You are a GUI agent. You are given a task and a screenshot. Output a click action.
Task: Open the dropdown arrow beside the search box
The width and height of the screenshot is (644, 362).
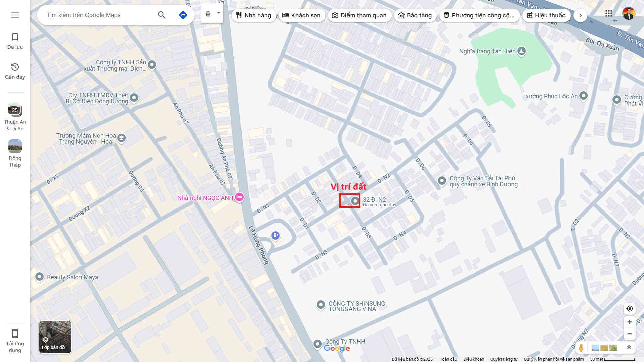coord(219,13)
